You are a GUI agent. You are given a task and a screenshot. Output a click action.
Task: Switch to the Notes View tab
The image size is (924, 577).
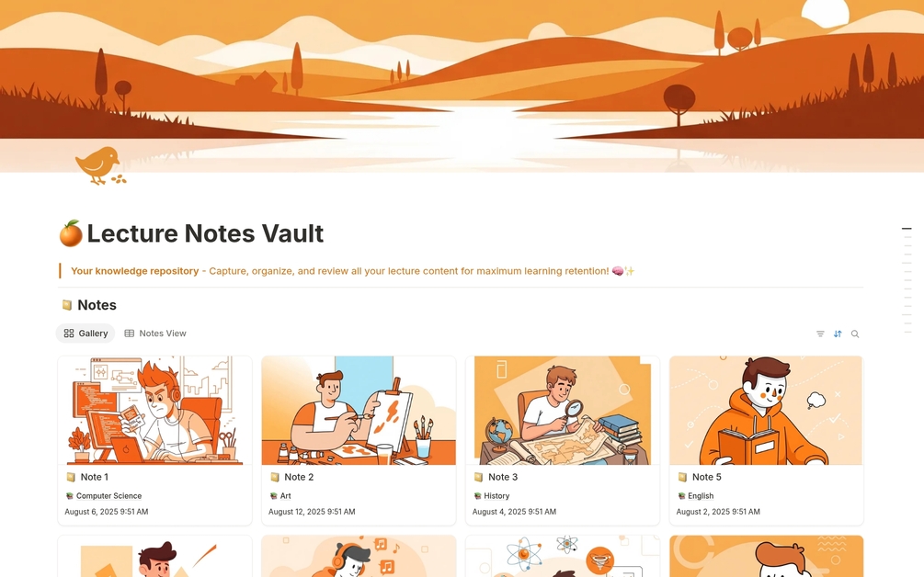pyautogui.click(x=155, y=334)
